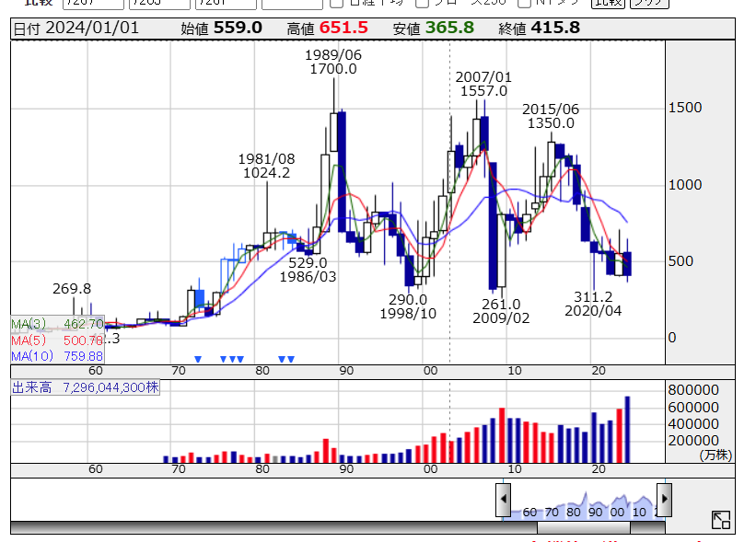Click the long blue candlestick above 261.0 low
The height and width of the screenshot is (542, 756).
pos(493,226)
